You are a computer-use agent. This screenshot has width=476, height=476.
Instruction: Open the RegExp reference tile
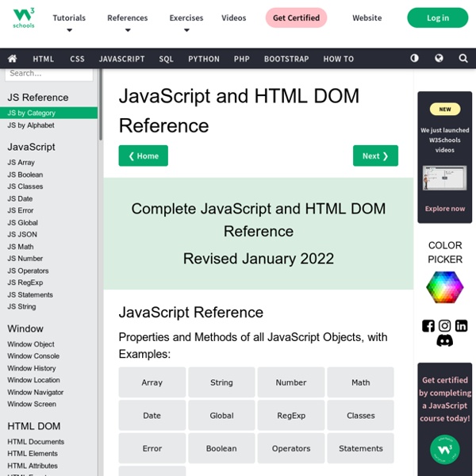point(291,415)
